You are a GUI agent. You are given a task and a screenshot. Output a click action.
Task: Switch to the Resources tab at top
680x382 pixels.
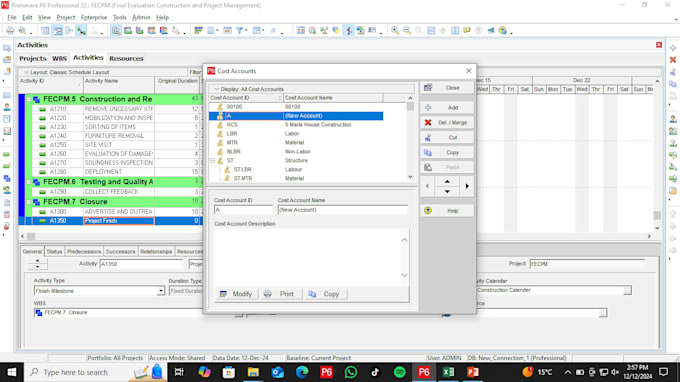126,58
